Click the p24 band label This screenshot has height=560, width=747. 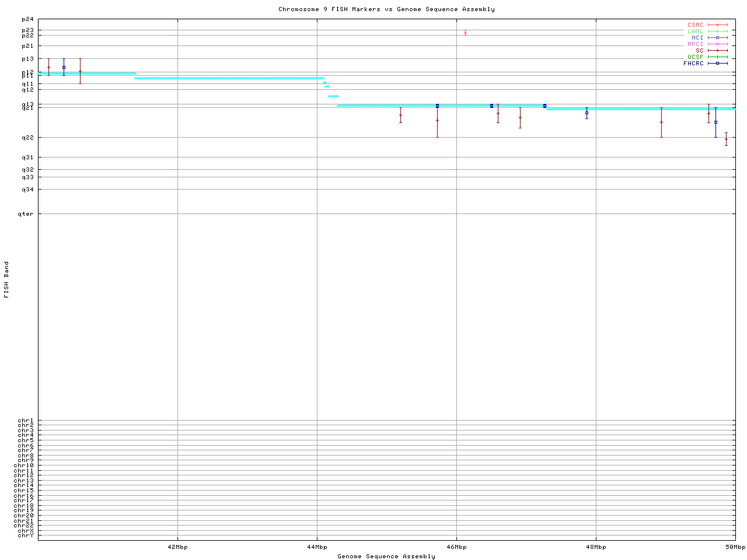[27, 20]
